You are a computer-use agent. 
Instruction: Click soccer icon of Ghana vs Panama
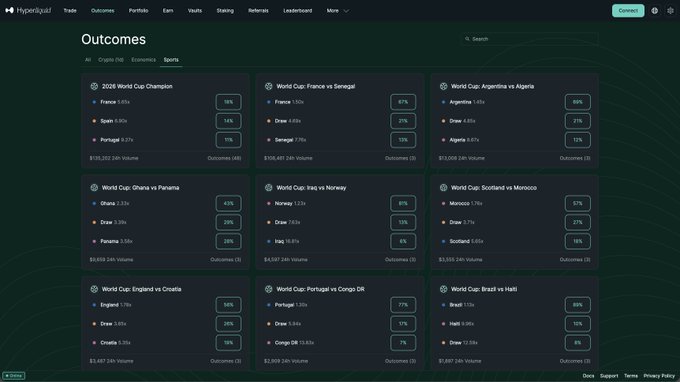point(94,188)
